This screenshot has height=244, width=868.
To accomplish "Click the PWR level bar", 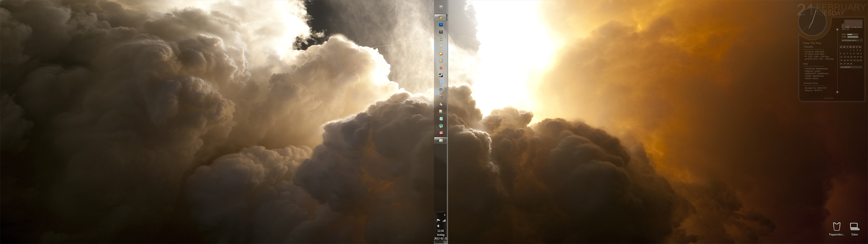I will pos(853,37).
